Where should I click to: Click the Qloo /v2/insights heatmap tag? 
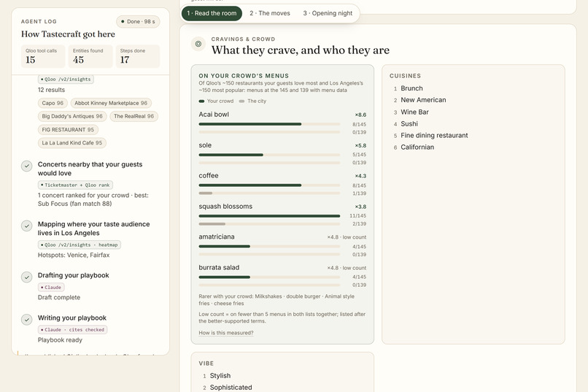[79, 245]
